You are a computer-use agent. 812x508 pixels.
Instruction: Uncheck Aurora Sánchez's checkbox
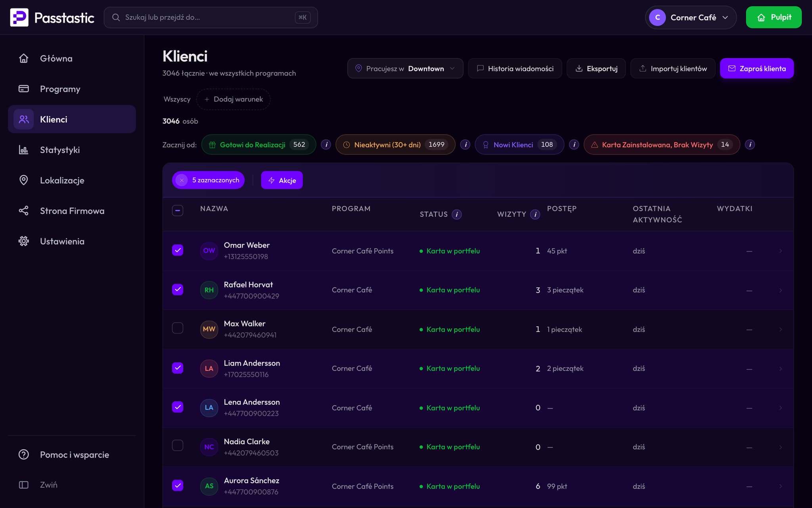pyautogui.click(x=178, y=485)
